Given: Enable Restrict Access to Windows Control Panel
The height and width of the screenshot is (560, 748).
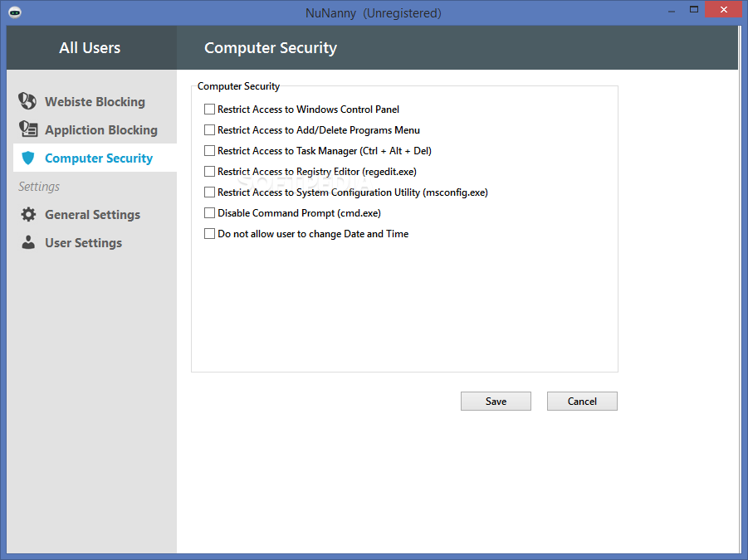Looking at the screenshot, I should 209,110.
